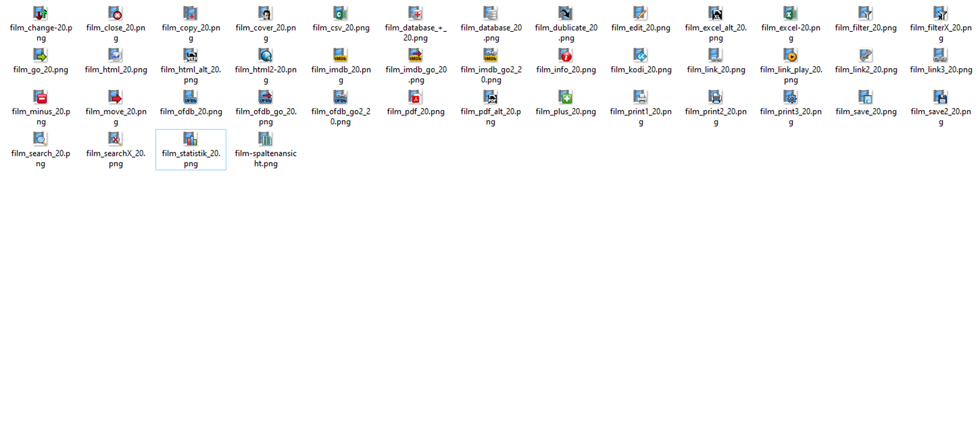Click the film_go_20.png icon
Screen dimensions: 980x424
point(40,55)
